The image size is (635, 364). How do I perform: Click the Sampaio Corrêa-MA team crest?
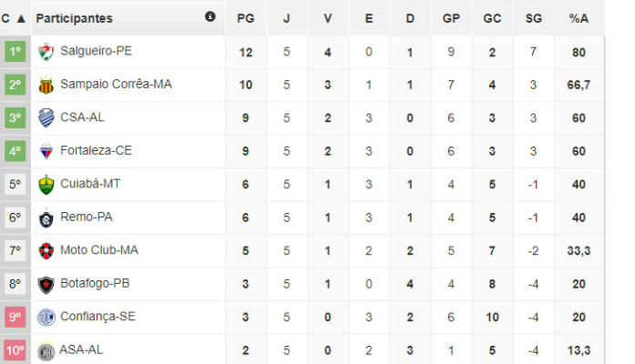click(x=46, y=85)
